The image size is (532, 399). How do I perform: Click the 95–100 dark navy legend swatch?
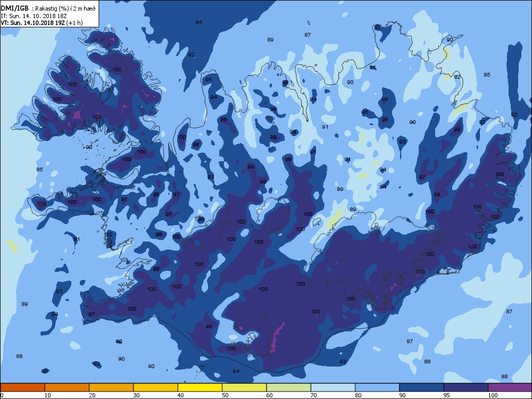tap(466, 387)
